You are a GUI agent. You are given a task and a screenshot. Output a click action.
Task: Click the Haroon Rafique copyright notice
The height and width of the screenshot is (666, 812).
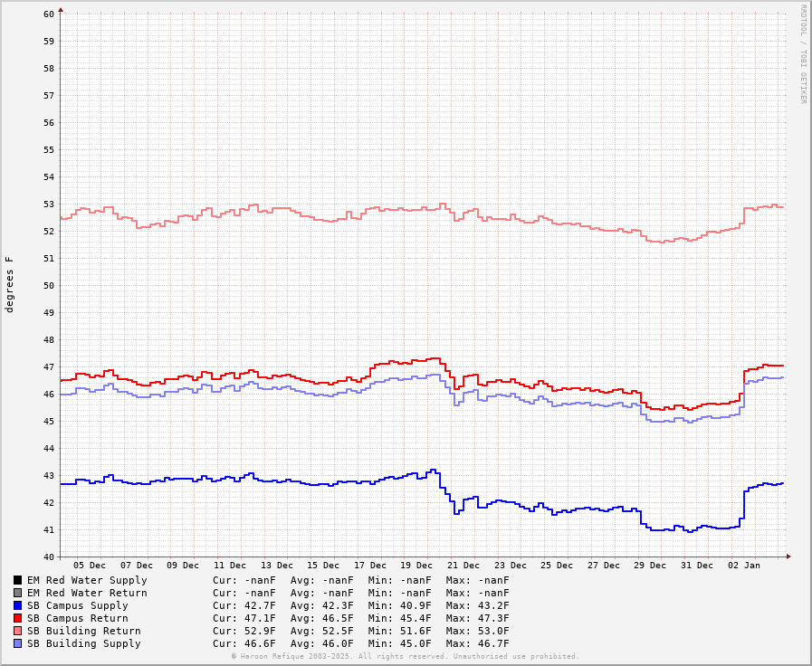pyautogui.click(x=405, y=656)
